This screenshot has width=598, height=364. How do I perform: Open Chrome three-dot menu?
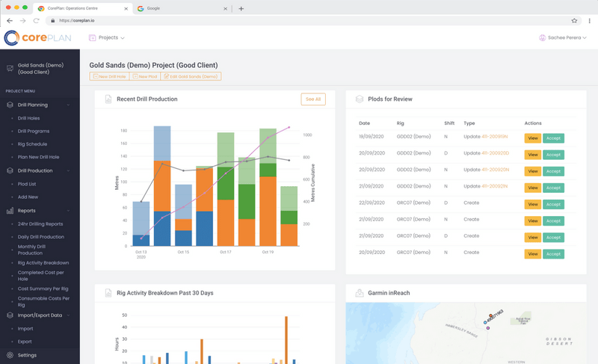tap(589, 21)
